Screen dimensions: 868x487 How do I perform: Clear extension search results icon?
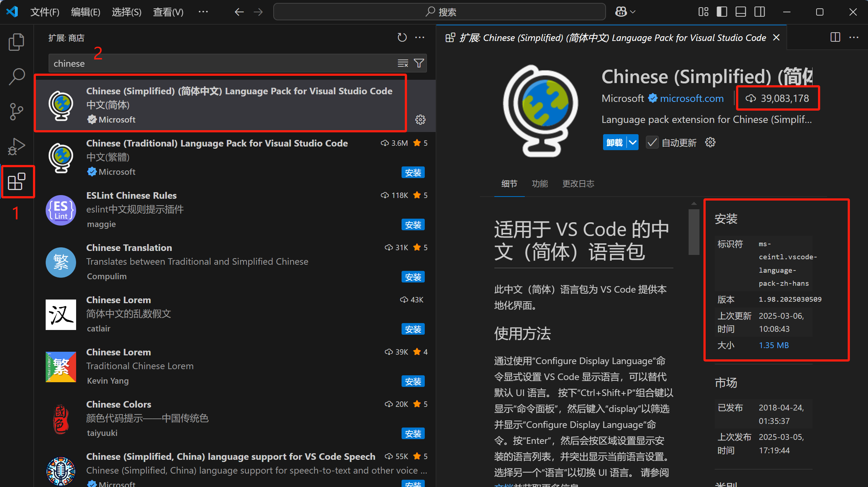(x=403, y=63)
